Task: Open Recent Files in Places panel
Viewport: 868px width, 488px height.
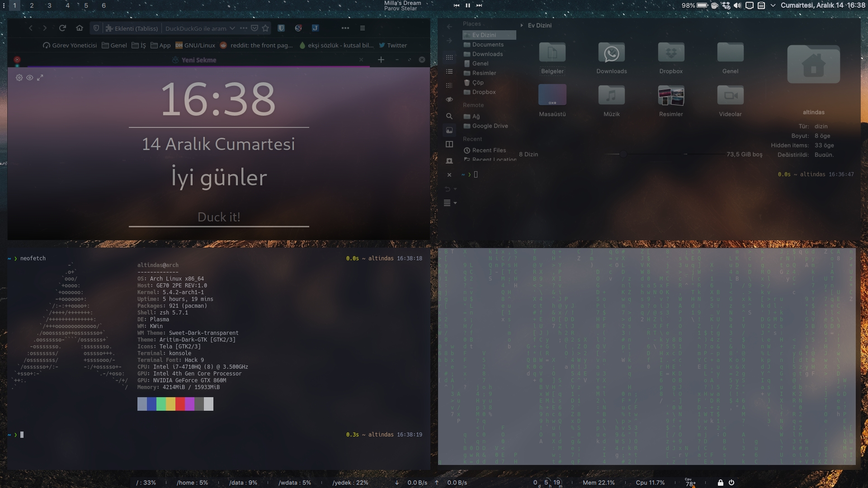Action: [489, 150]
